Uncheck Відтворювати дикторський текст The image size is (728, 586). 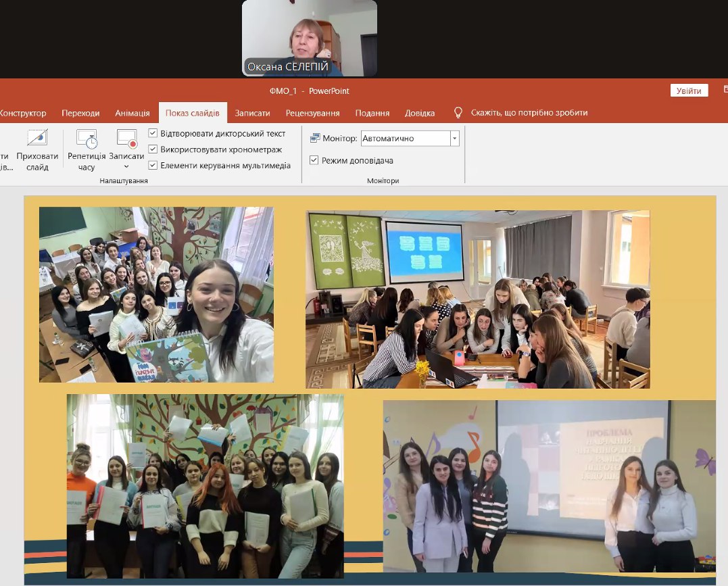click(153, 133)
